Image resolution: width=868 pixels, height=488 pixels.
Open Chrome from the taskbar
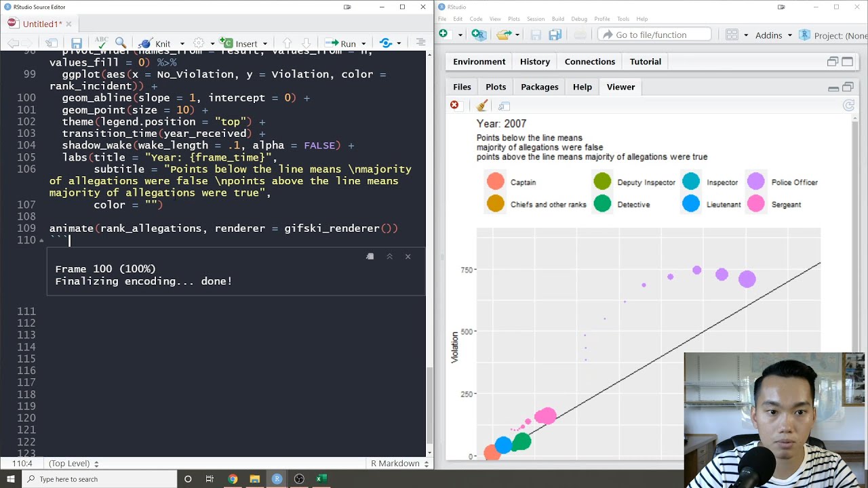pos(233,479)
